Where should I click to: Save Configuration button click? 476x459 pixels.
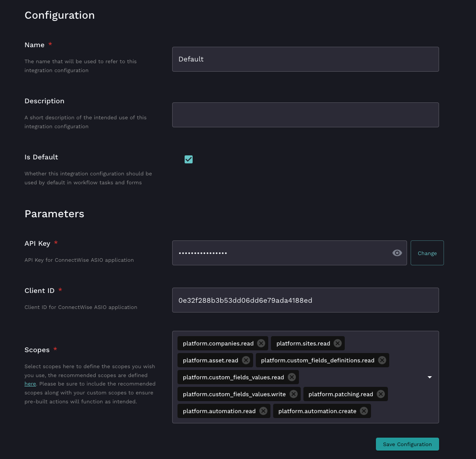(407, 444)
